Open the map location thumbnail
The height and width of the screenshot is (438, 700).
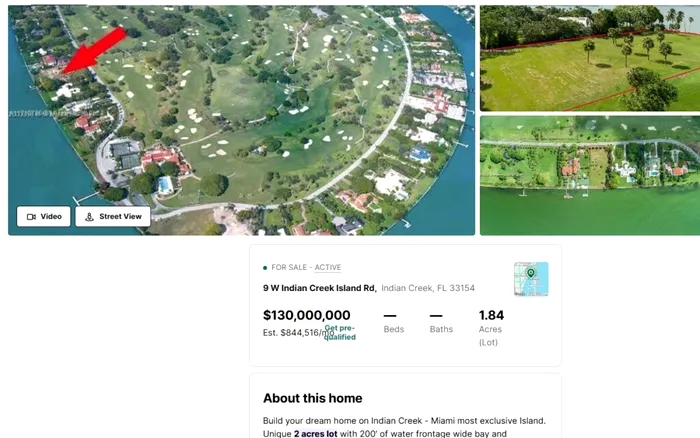(531, 279)
